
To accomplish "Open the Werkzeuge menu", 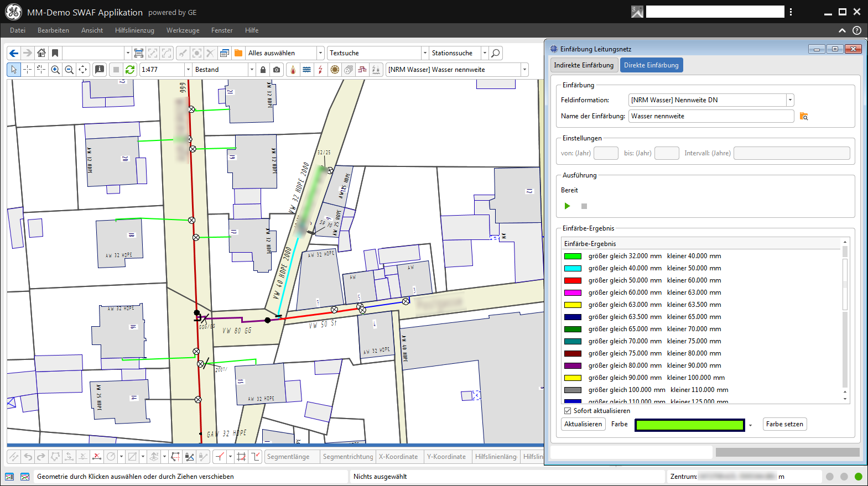I will [183, 30].
